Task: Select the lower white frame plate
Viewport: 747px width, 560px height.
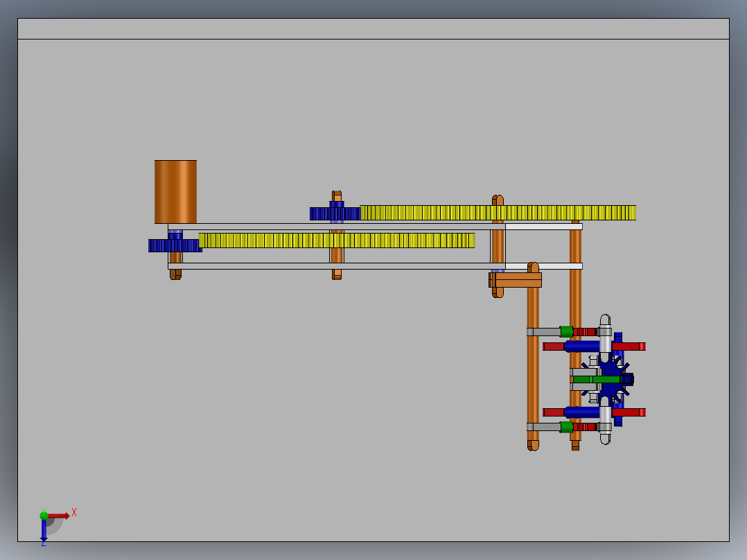Action: pyautogui.click(x=375, y=266)
